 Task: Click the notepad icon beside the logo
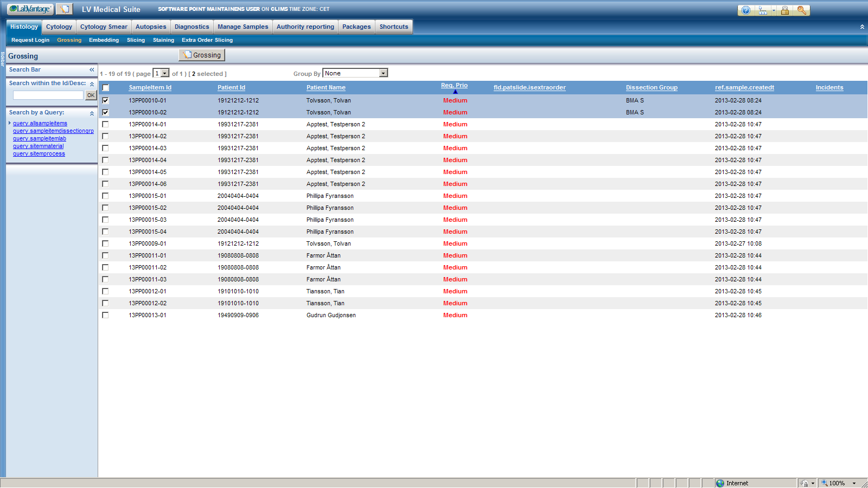pos(64,9)
